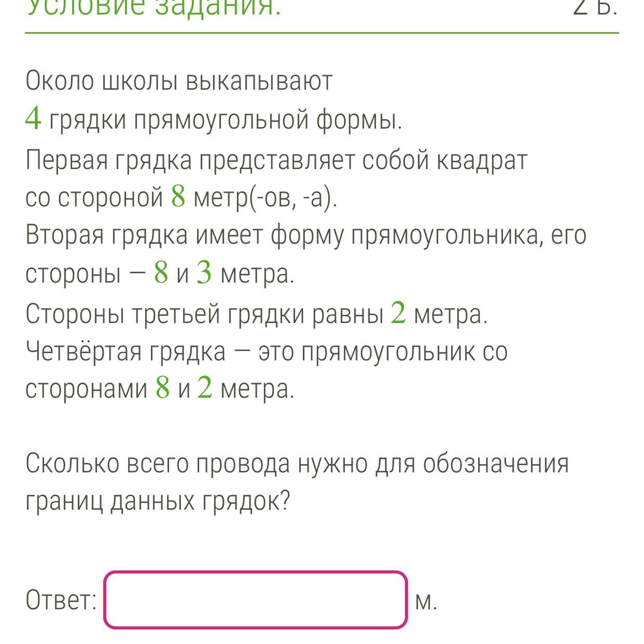Click the 2 Б. points label
The width and height of the screenshot is (644, 644).
pyautogui.click(x=596, y=7)
